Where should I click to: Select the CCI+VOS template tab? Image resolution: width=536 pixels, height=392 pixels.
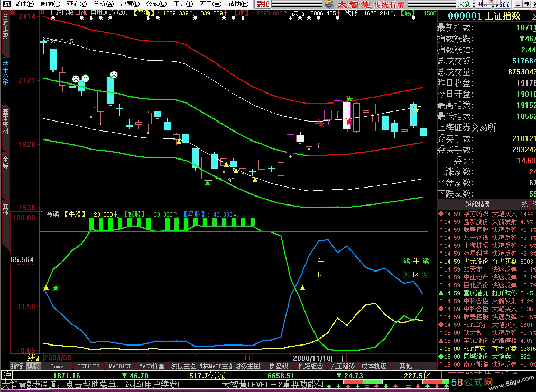[x=88, y=366]
